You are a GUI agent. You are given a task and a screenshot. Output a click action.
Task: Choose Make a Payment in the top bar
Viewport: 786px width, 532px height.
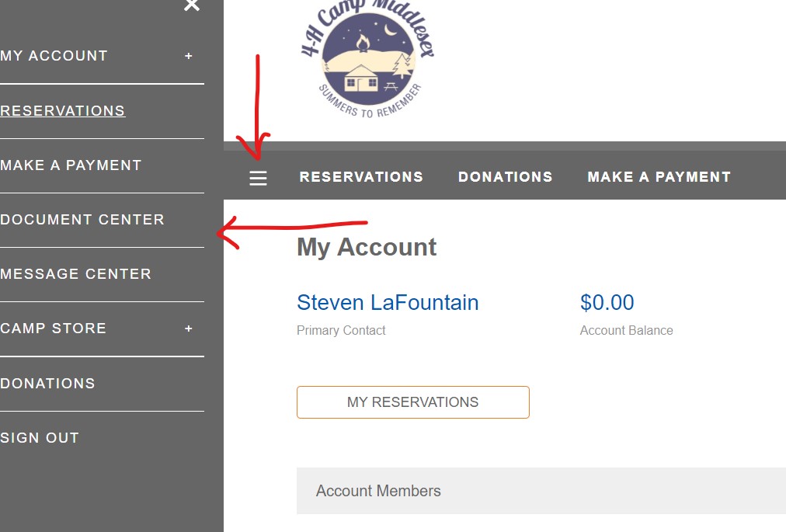(x=659, y=177)
